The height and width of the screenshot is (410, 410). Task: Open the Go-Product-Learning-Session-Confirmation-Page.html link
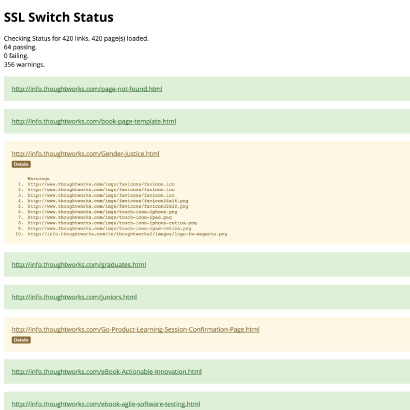135,329
